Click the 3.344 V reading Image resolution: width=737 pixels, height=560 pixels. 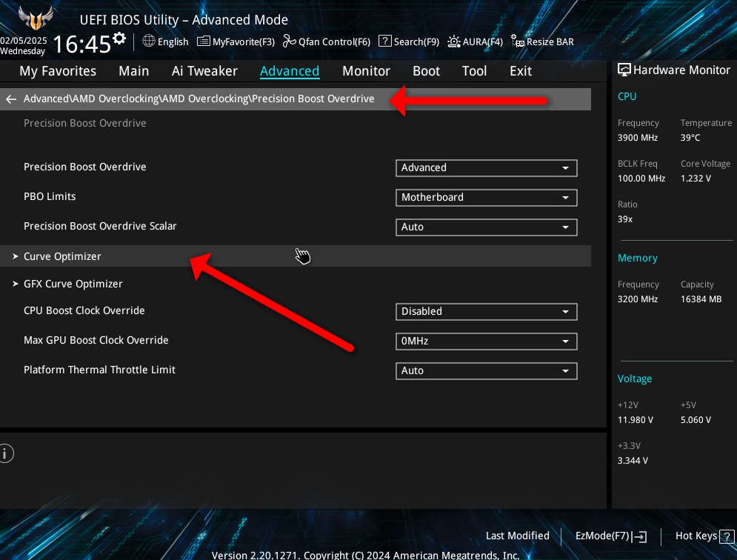click(x=633, y=461)
